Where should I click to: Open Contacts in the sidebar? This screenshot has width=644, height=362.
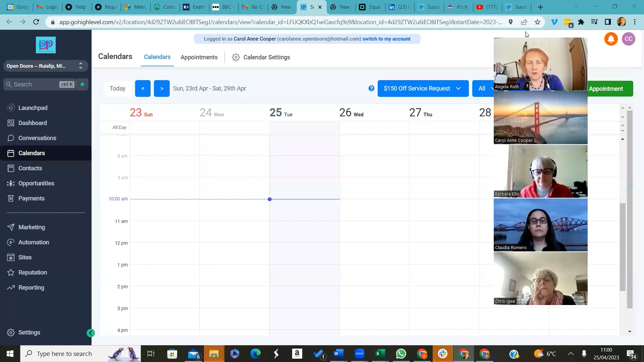tap(30, 168)
